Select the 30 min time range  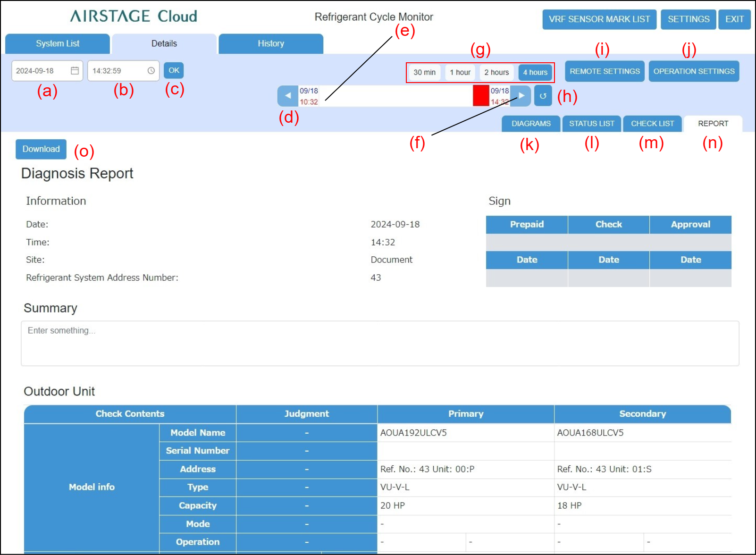pyautogui.click(x=424, y=72)
